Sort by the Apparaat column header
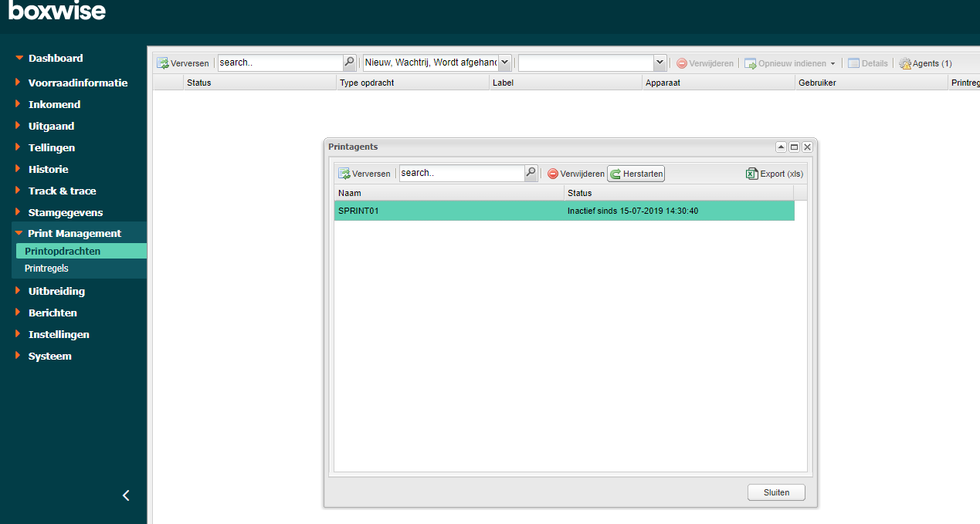980x524 pixels. [719, 83]
